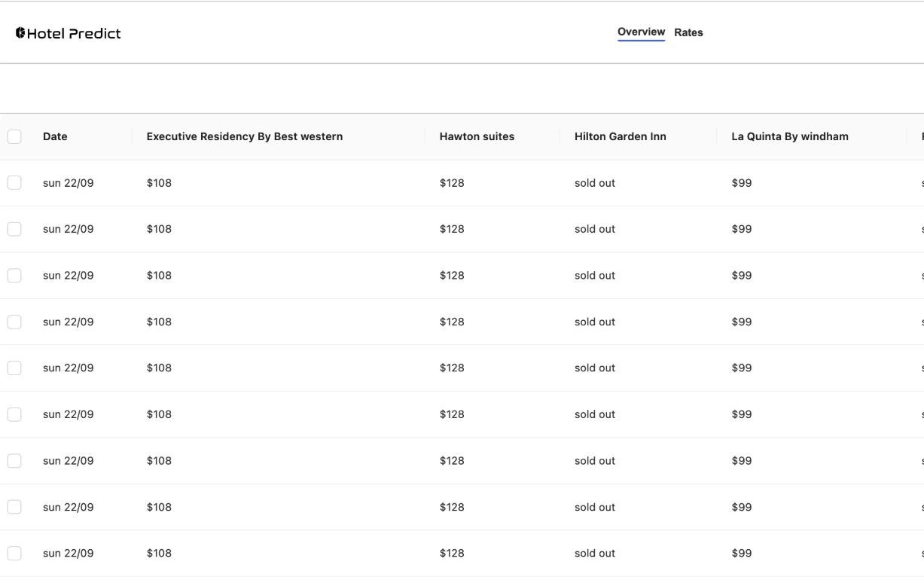This screenshot has width=924, height=577.
Task: Tick the sixth row's checkbox
Action: [14, 414]
